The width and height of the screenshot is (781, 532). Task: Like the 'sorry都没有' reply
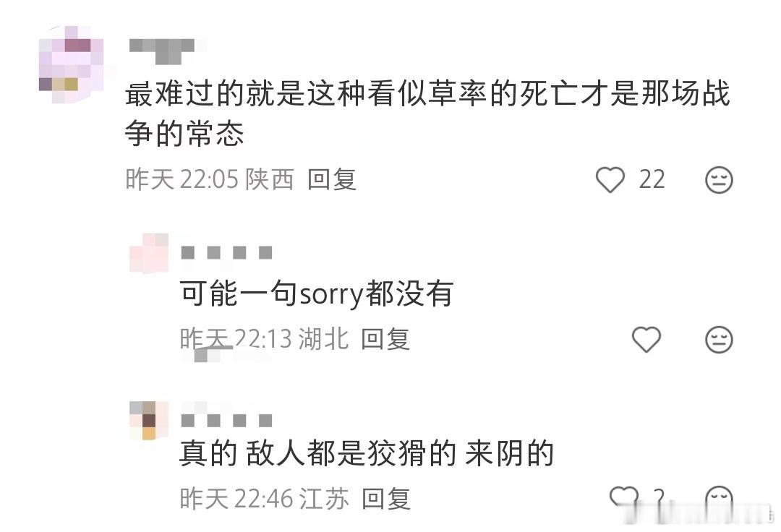pyautogui.click(x=646, y=340)
